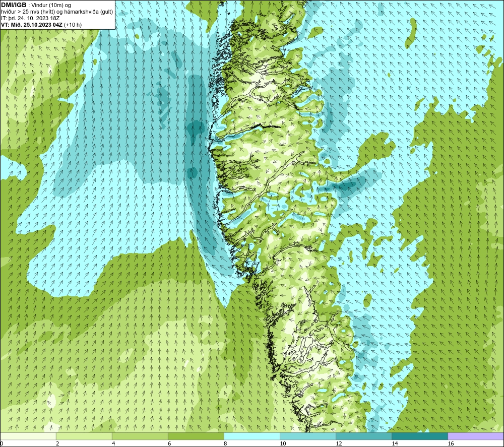
Task: Click the scale label '8'
Action: [225, 443]
